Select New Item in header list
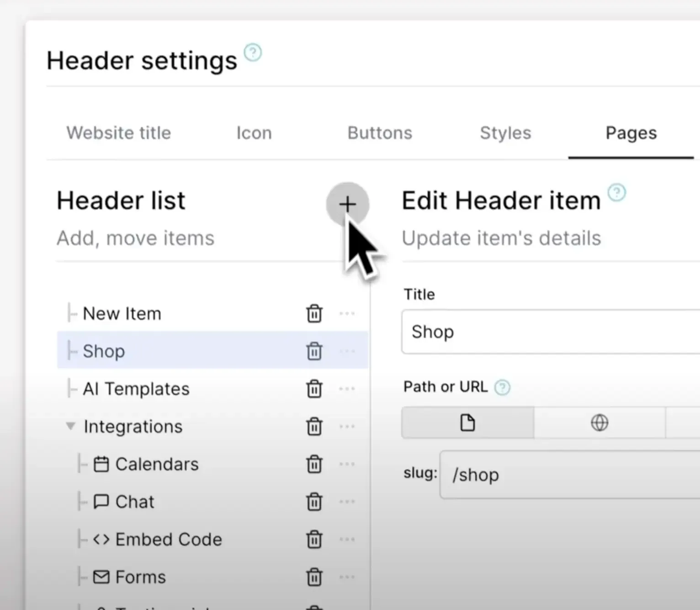Image resolution: width=700 pixels, height=610 pixels. click(122, 314)
